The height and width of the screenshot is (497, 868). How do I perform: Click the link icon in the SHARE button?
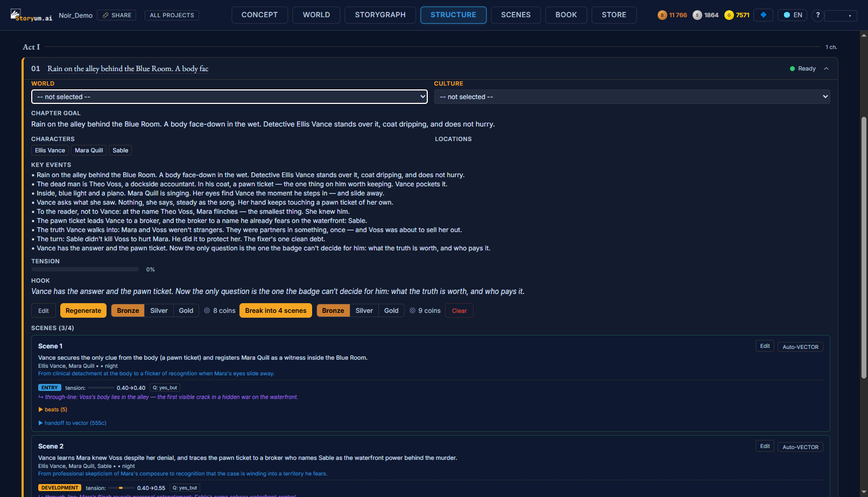tap(105, 15)
